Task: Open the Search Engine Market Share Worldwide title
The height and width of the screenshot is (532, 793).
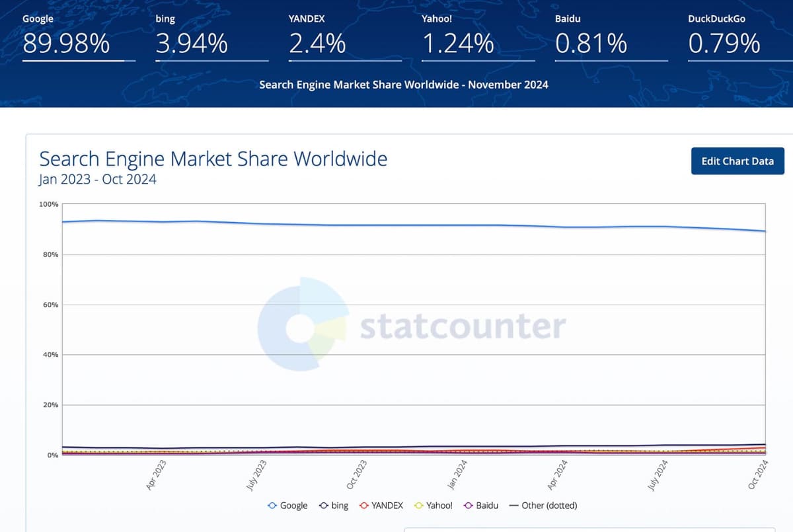Action: click(213, 159)
